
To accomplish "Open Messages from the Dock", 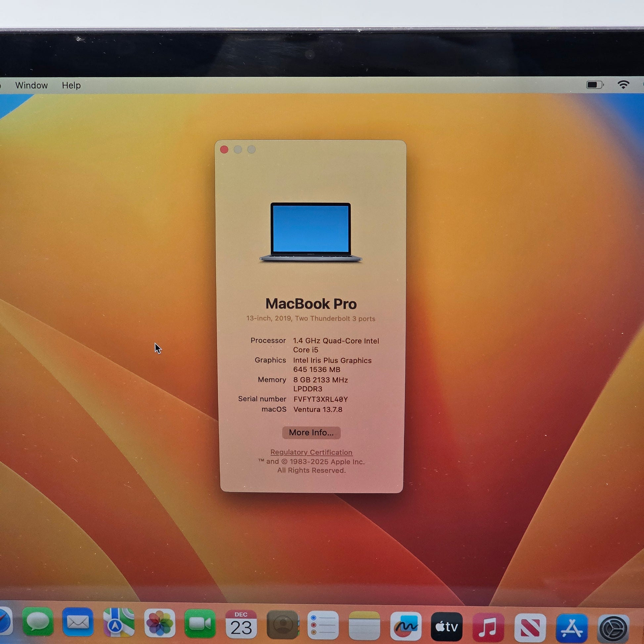I will click(x=38, y=622).
